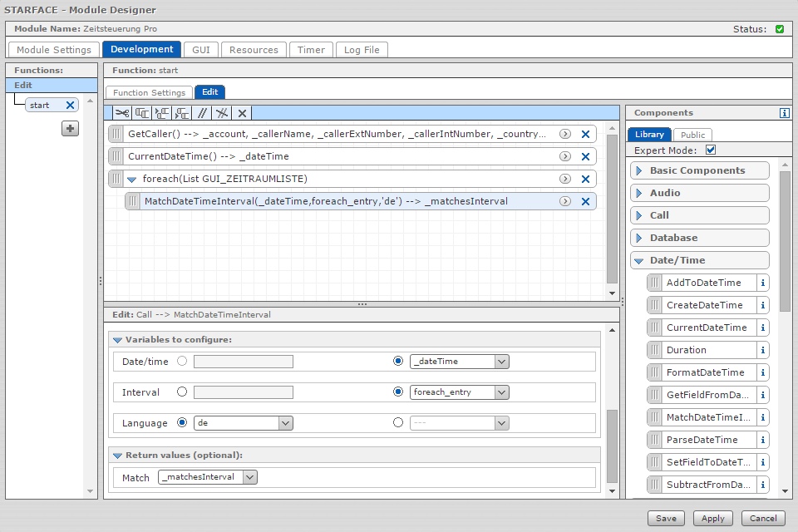The width and height of the screenshot is (798, 532).
Task: Click the info icon next to AddToDateTime
Action: [762, 283]
